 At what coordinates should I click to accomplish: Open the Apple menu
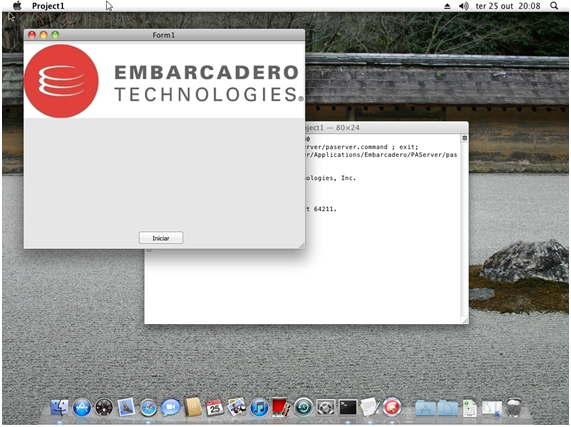17,6
